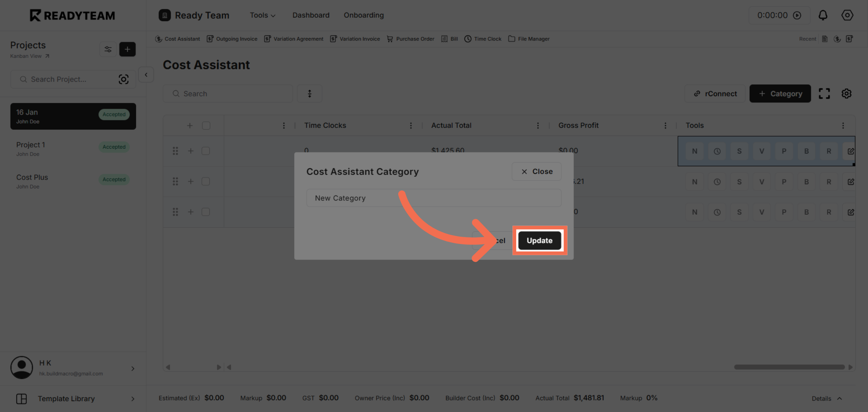Screen dimensions: 868x412
Task: Click the notifications bell icon
Action: (x=823, y=15)
